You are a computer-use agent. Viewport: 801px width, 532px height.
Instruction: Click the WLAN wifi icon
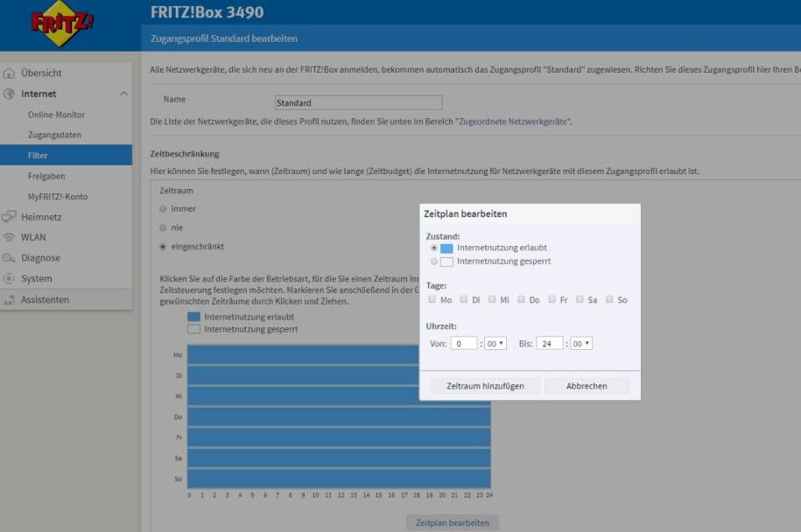(x=9, y=237)
